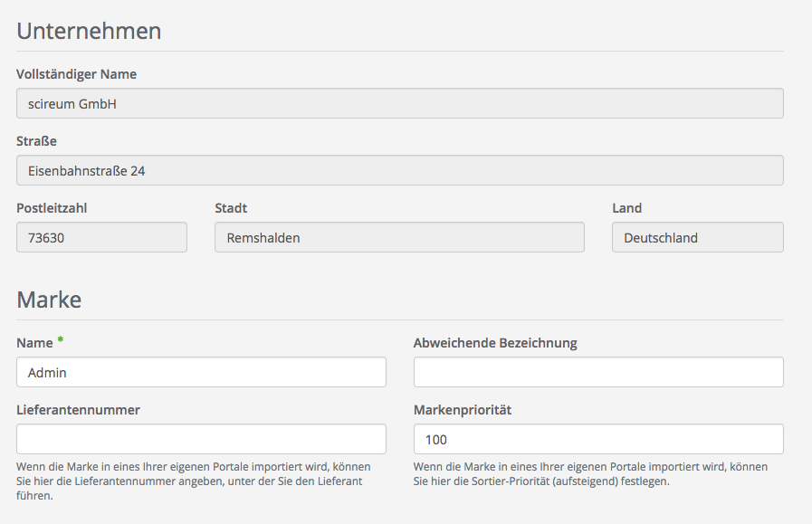
Task: Click the empty Lieferantennummer input field
Action: pos(201,439)
